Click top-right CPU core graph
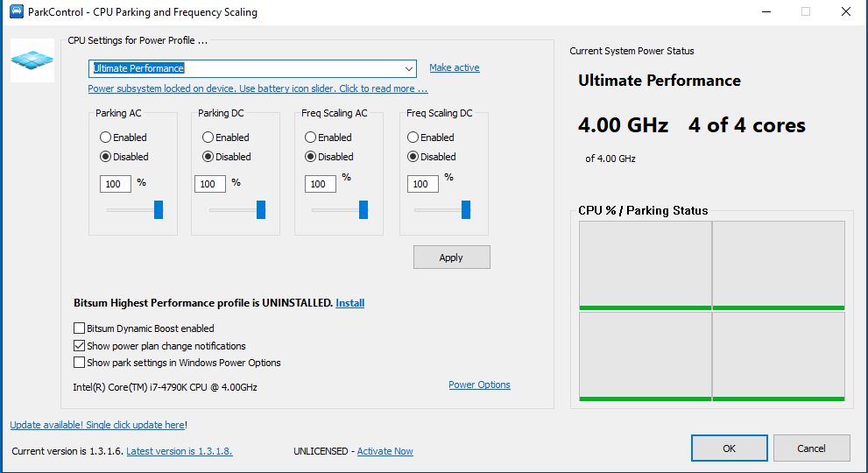This screenshot has height=473, width=868. pyautogui.click(x=779, y=265)
